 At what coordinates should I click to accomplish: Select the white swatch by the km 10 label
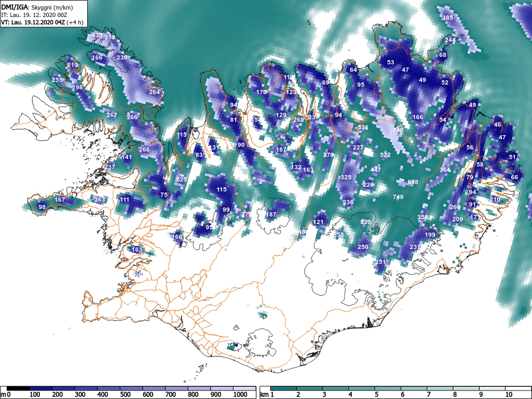click(x=518, y=388)
